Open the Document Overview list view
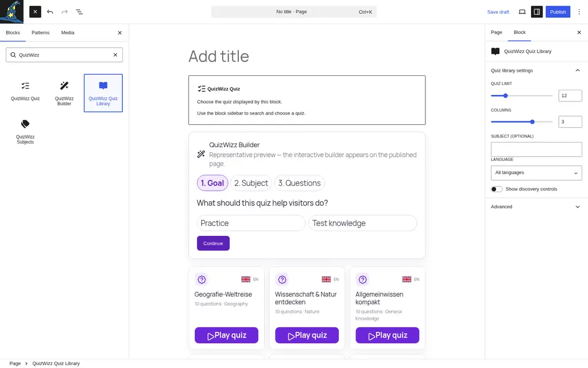The height and width of the screenshot is (368, 588). (79, 11)
